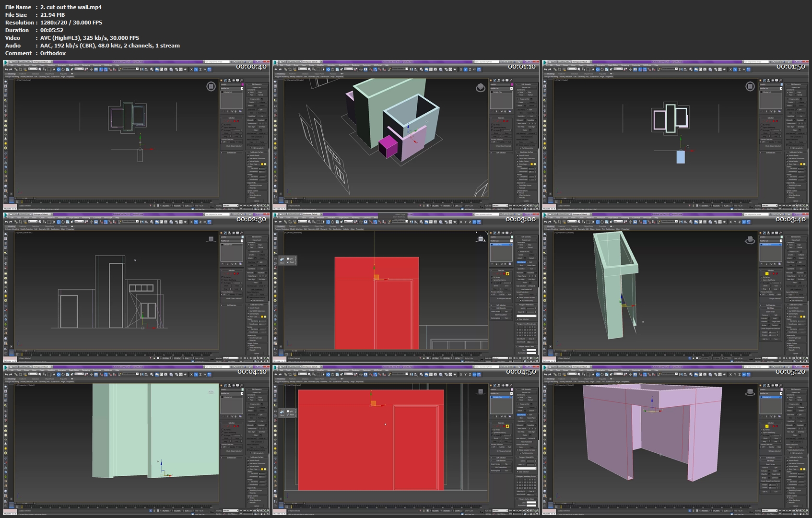Select the 'Orthodox' comment text
The image size is (812, 518).
click(53, 53)
